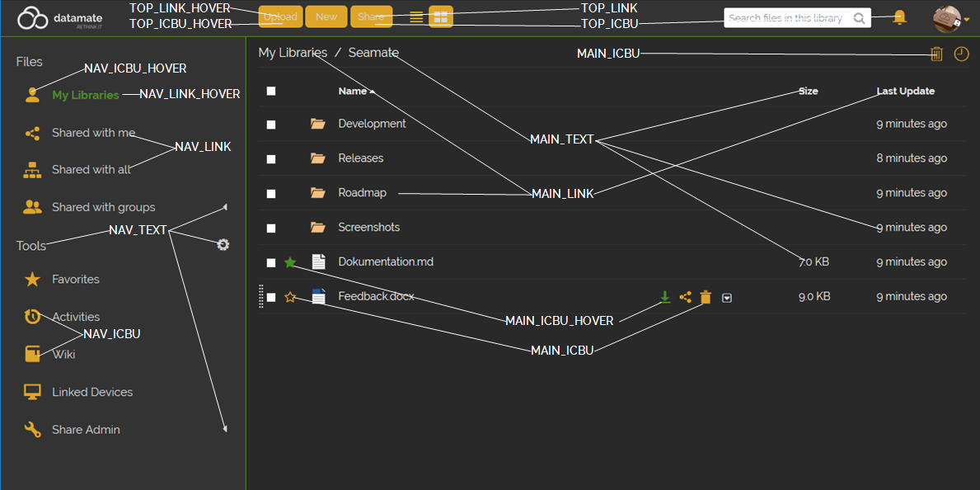Open the user avatar menu
Image resolution: width=980 pixels, height=490 pixels.
click(950, 17)
